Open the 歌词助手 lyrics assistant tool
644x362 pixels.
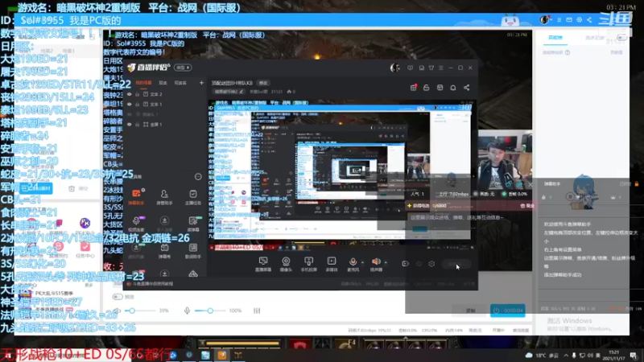pos(192,251)
